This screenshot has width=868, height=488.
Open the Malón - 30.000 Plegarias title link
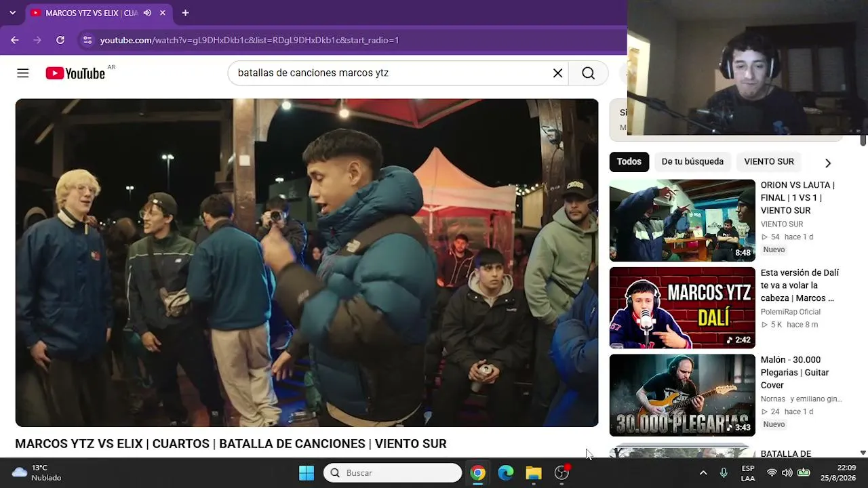tap(795, 373)
